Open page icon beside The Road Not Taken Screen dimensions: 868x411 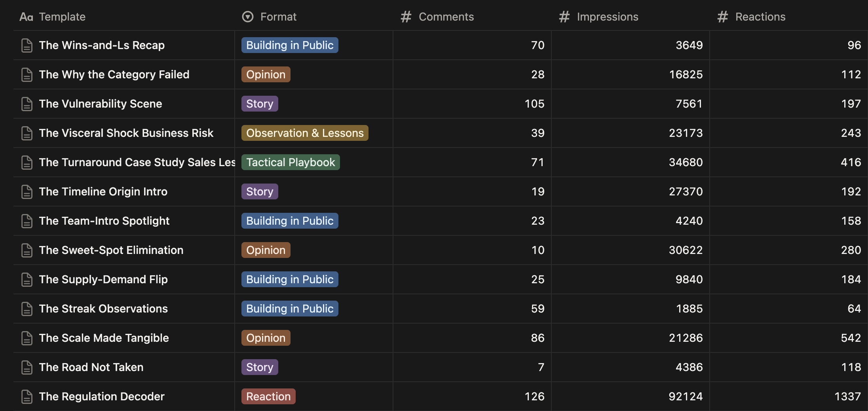pos(27,367)
